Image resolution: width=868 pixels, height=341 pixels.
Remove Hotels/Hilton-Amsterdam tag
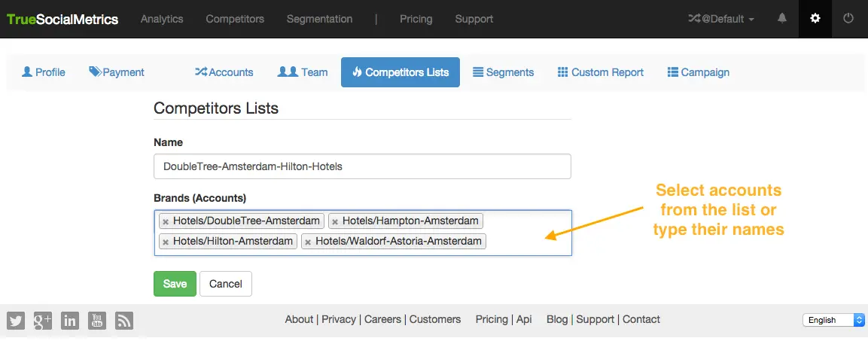pyautogui.click(x=166, y=242)
